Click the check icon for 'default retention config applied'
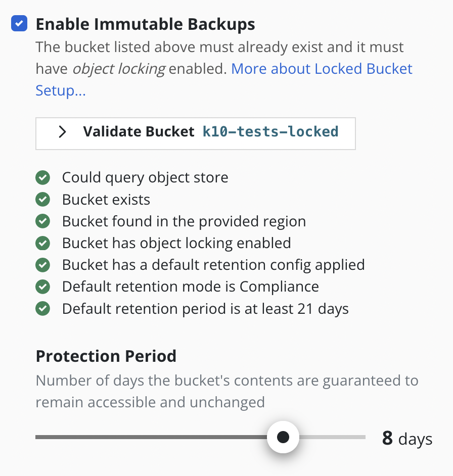The image size is (453, 476). (43, 265)
